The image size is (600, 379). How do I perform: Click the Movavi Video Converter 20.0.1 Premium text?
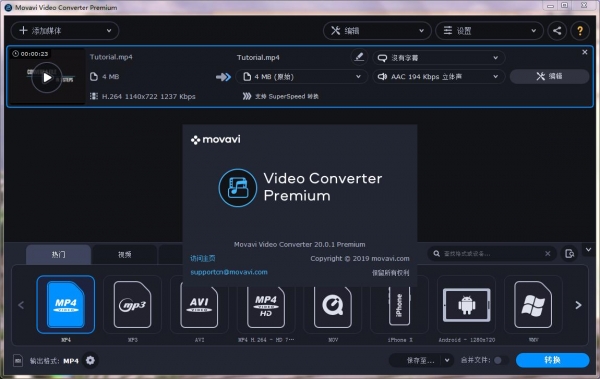click(x=299, y=244)
